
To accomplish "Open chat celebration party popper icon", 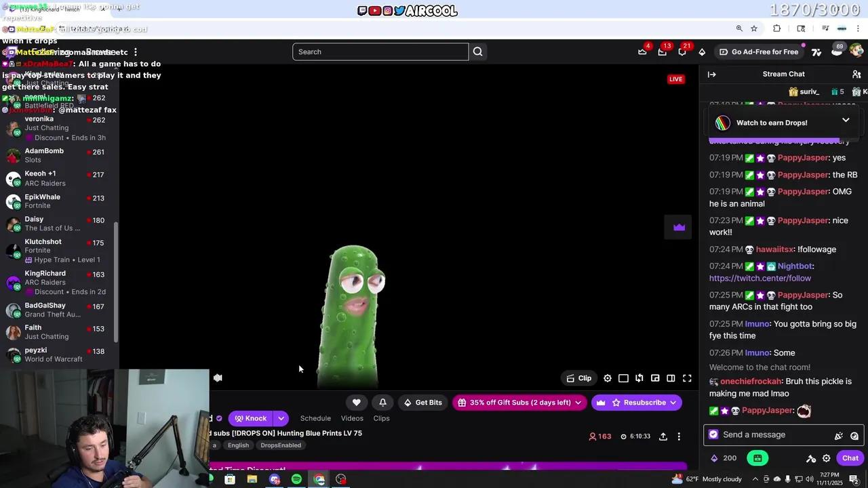I will point(839,436).
